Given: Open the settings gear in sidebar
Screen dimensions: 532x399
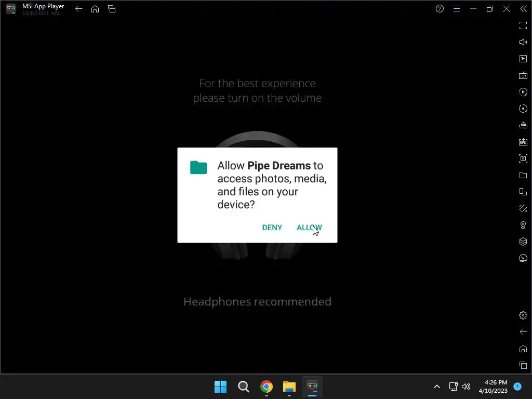Looking at the screenshot, I should pyautogui.click(x=523, y=315).
